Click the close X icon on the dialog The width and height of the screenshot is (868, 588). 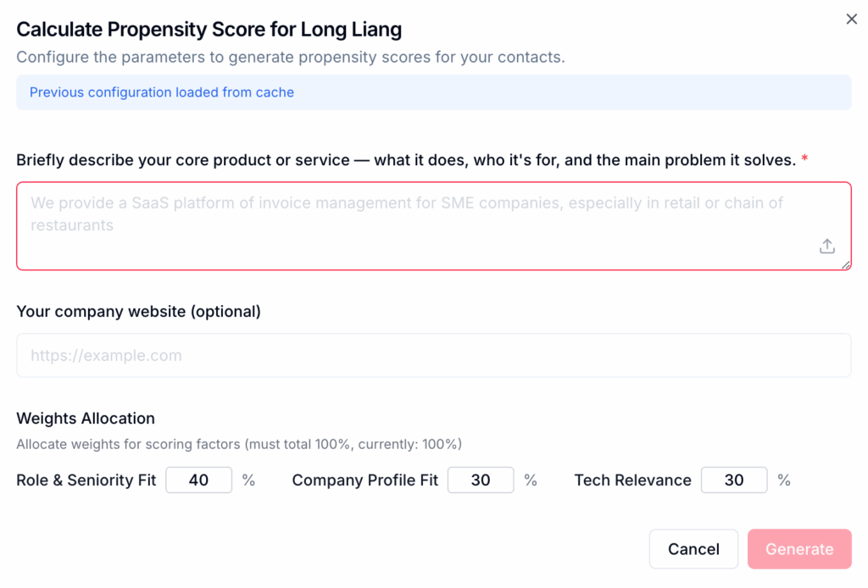[x=852, y=19]
